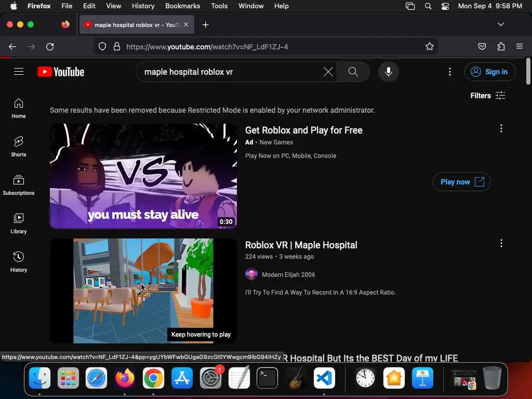Image resolution: width=532 pixels, height=399 pixels.
Task: Click 'Play Now on PC, Mobile, Console' text
Action: tap(291, 156)
